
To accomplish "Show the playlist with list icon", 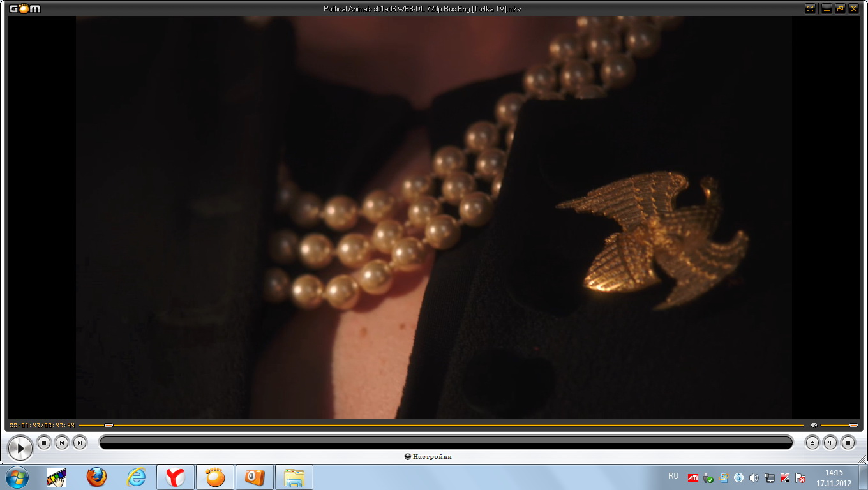I will 848,442.
